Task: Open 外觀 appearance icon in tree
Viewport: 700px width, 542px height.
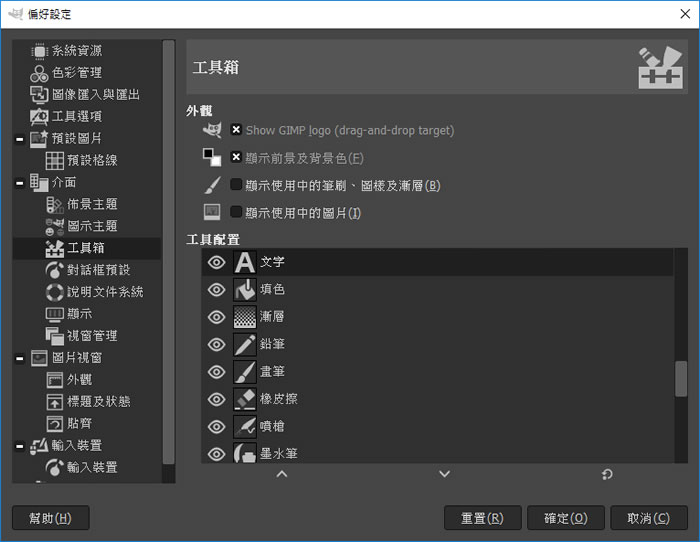Action: pyautogui.click(x=55, y=379)
